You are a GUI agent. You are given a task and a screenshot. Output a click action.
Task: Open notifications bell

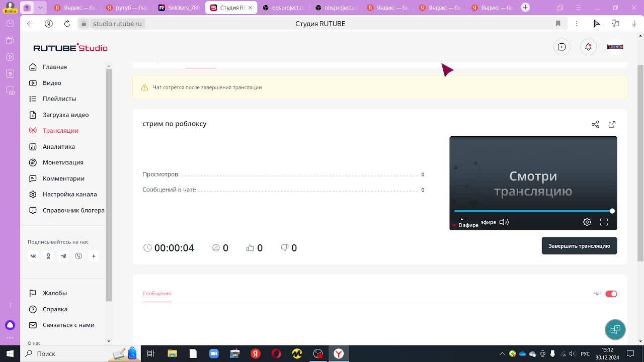pos(588,47)
